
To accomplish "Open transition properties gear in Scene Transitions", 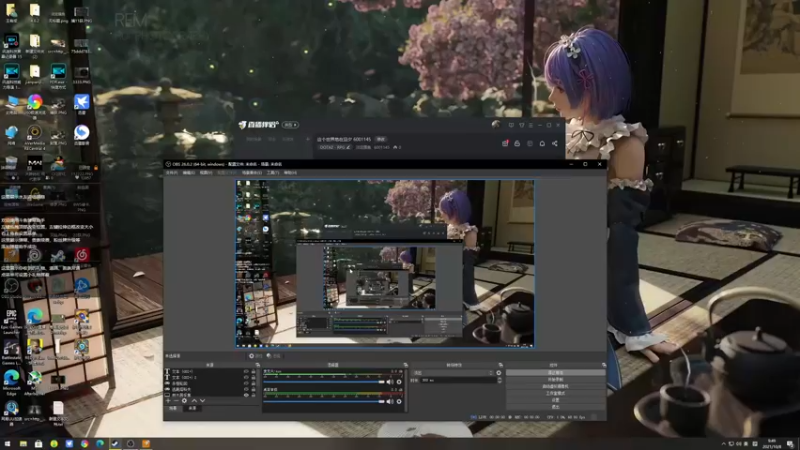I will coord(498,373).
